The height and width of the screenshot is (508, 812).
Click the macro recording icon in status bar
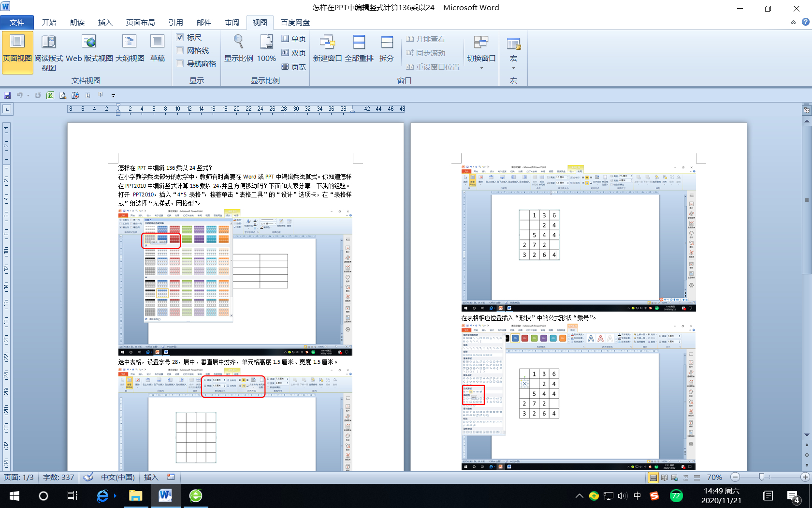171,477
